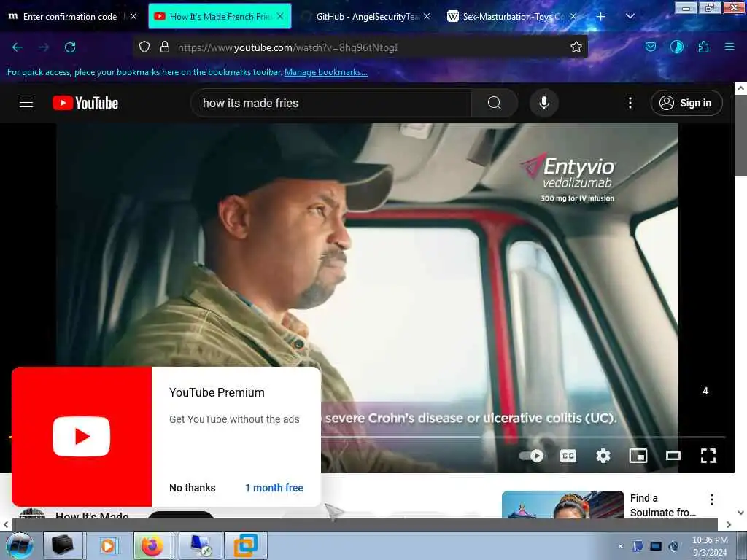Show hidden system tray icons
Image resolution: width=747 pixels, height=560 pixels.
[620, 546]
